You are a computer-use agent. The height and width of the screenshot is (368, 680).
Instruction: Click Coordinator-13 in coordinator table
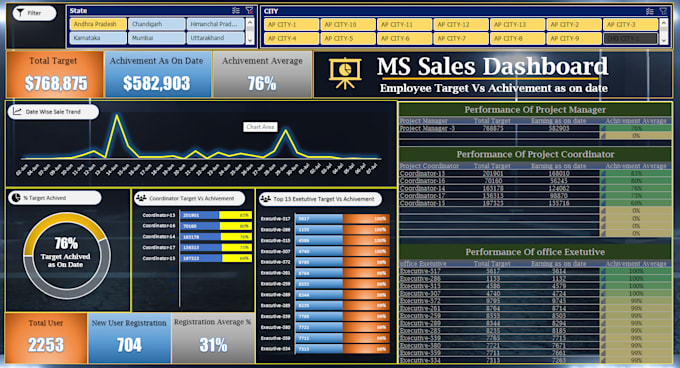click(422, 173)
